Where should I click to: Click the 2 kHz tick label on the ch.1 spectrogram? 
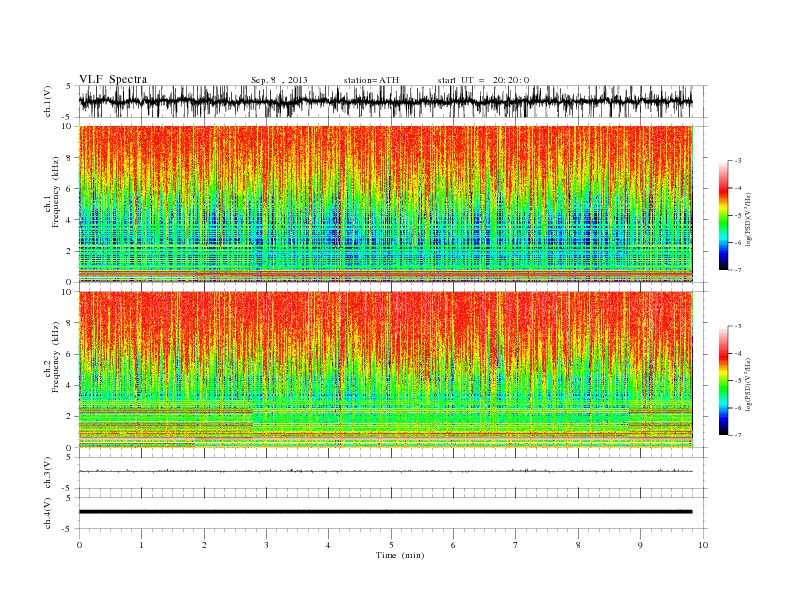[69, 251]
